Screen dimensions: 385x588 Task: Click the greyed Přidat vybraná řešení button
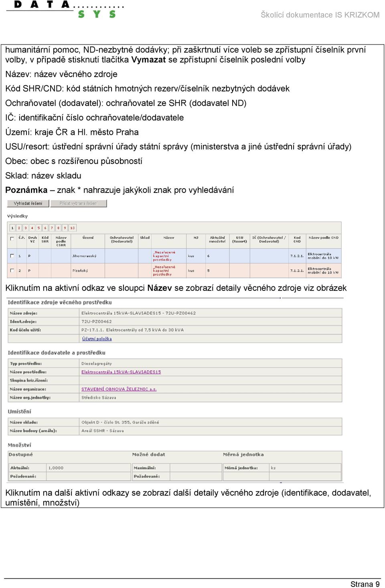point(79,203)
